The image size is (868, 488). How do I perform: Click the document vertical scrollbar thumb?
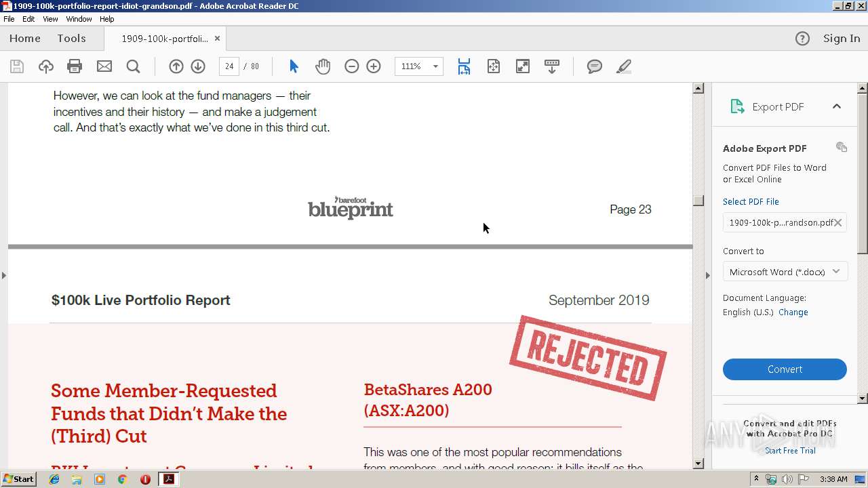point(698,201)
